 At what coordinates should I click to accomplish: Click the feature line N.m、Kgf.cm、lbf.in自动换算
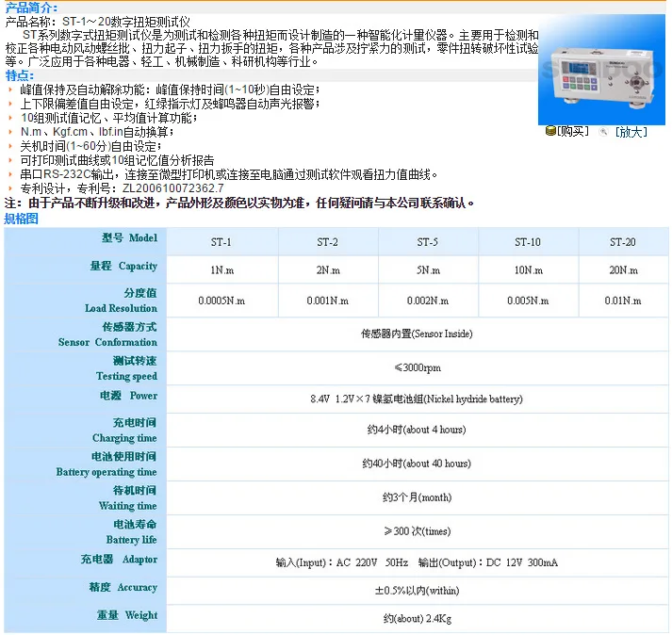[97, 132]
